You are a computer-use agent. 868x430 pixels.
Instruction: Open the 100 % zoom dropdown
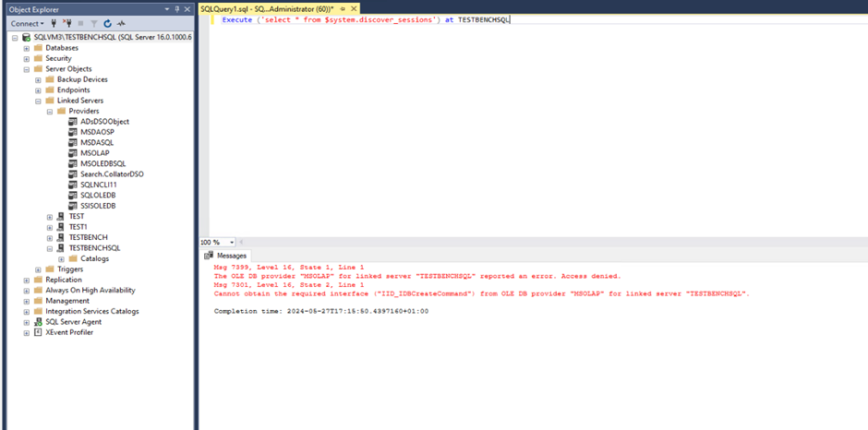pyautogui.click(x=232, y=243)
